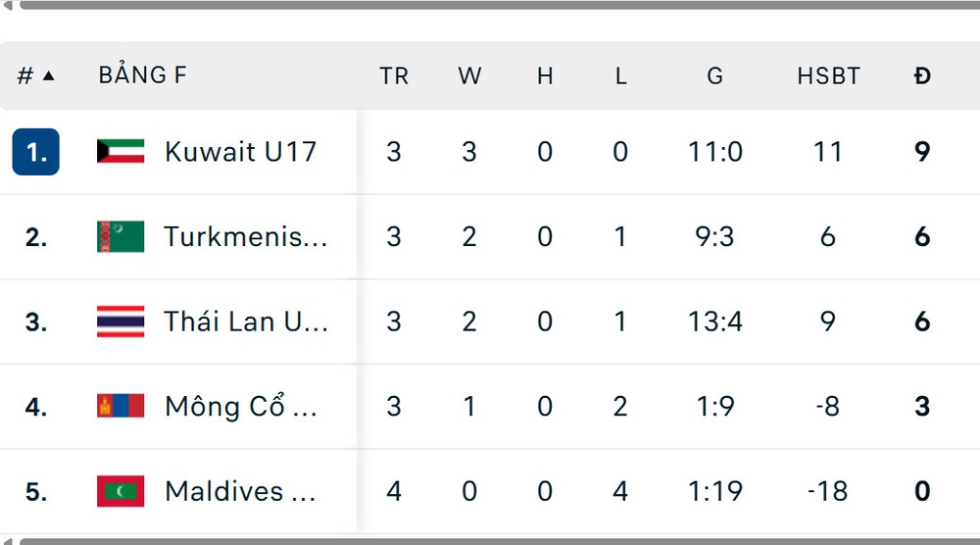The width and height of the screenshot is (980, 545).
Task: Open Kuwait U17 team page
Action: [x=240, y=152]
